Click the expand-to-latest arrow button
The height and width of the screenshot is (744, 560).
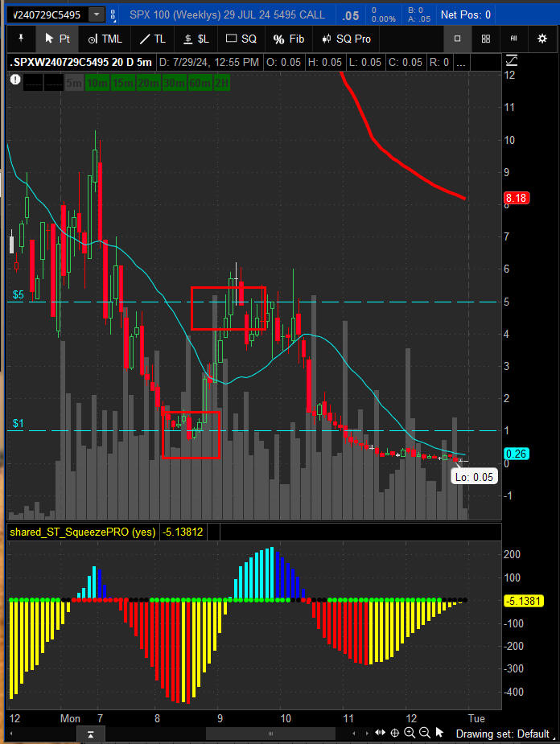pos(90,734)
